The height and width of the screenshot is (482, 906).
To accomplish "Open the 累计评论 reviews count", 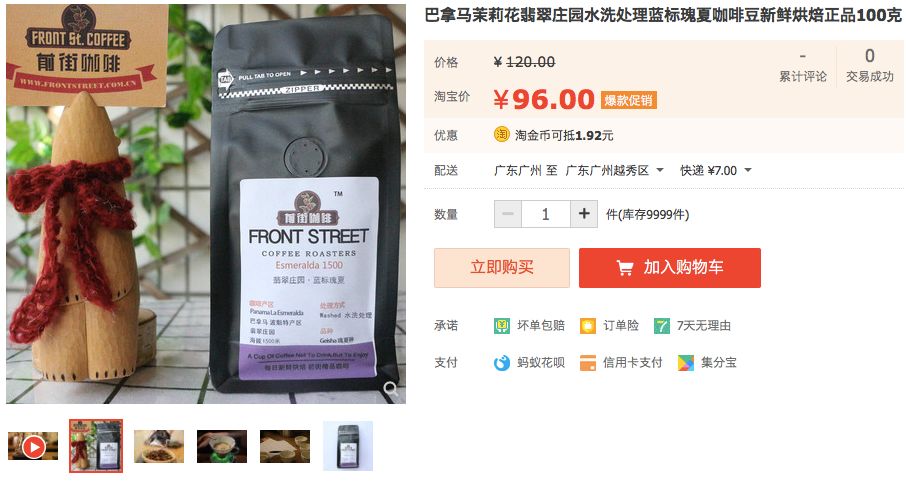I will pyautogui.click(x=803, y=66).
